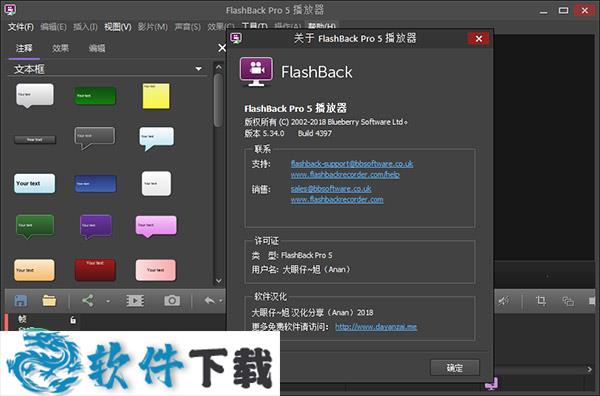Screen dimensions: 600x396
Task: Click the purple marker icon below the timeline
Action: pos(492,383)
